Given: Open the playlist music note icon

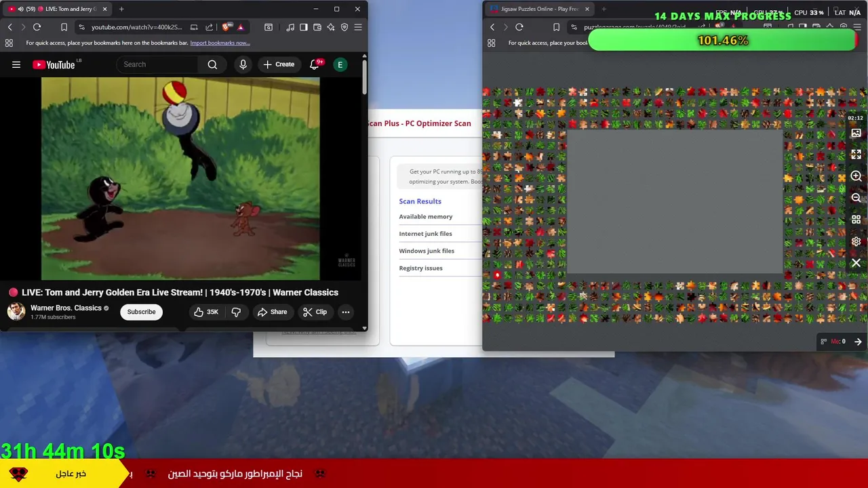Looking at the screenshot, I should tap(290, 27).
